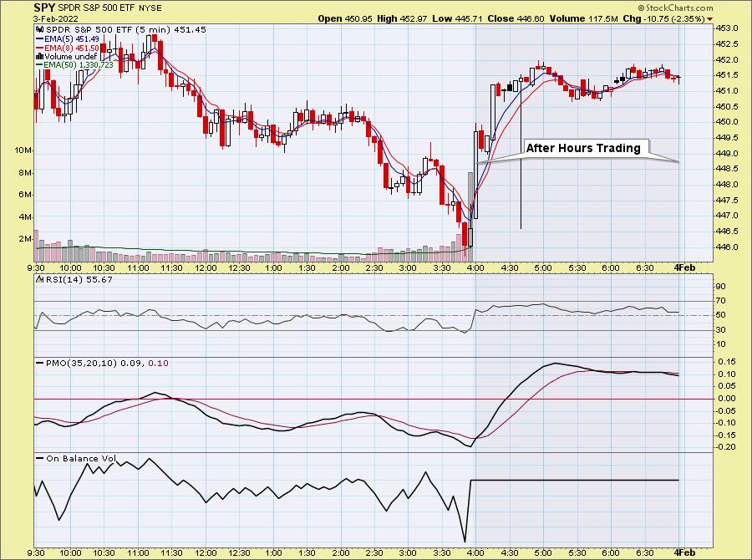Click the RSI(14) 55.67 label
The image size is (752, 560).
[x=79, y=279]
